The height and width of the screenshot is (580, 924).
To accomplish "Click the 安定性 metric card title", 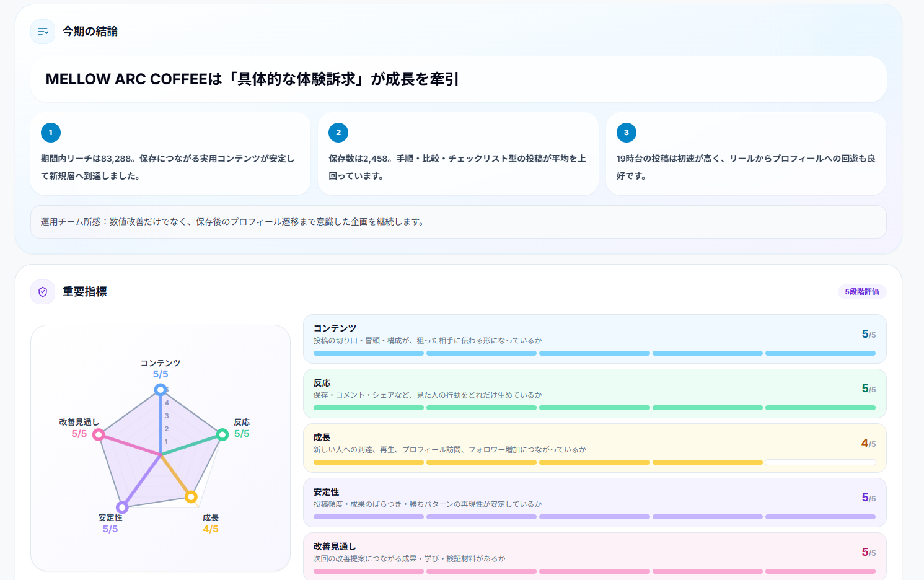I will [x=327, y=492].
